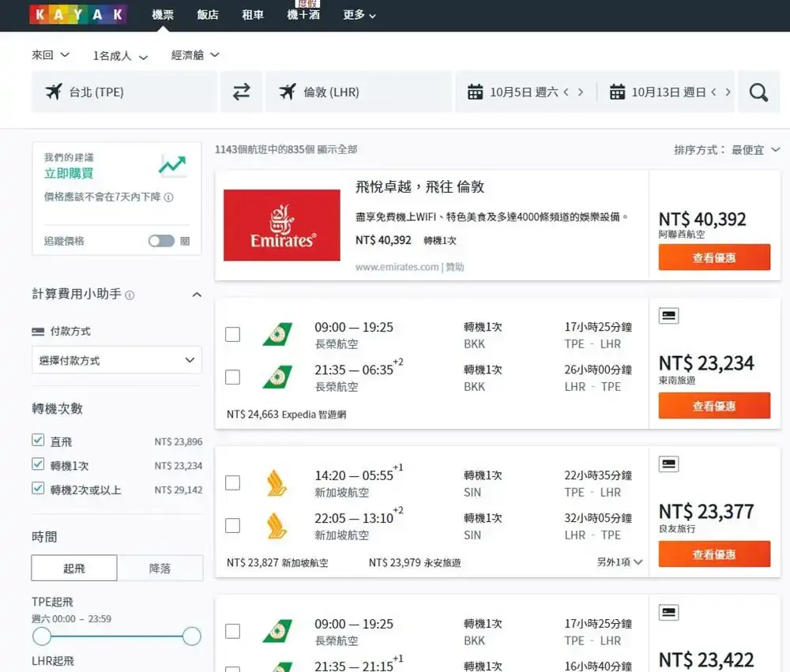
Task: Click NT$ 23,979 永安旅遊 offer
Action: [x=415, y=563]
